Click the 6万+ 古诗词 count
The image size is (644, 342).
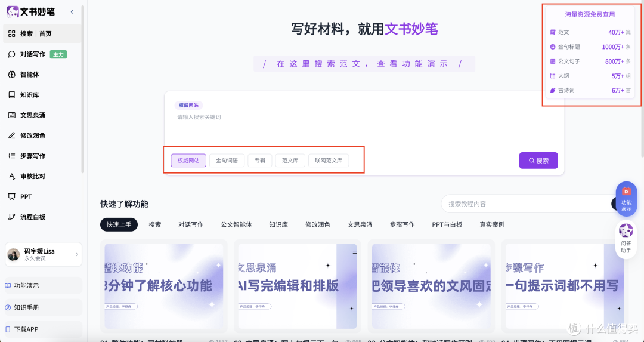[x=618, y=90]
